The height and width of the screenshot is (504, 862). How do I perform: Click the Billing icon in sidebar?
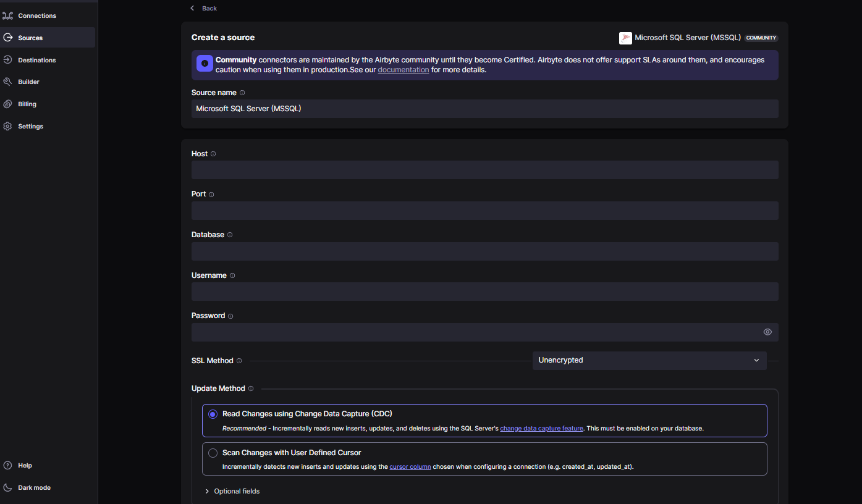point(7,104)
